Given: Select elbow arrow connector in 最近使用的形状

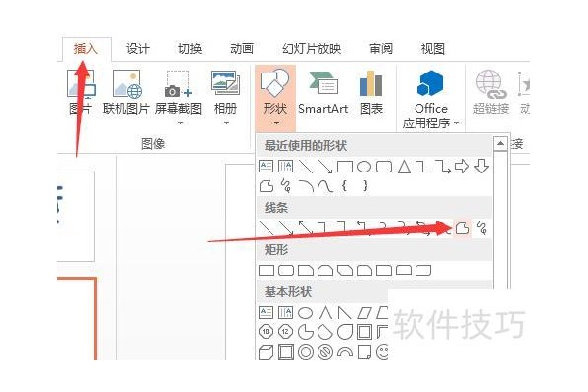Looking at the screenshot, I should pos(443,167).
